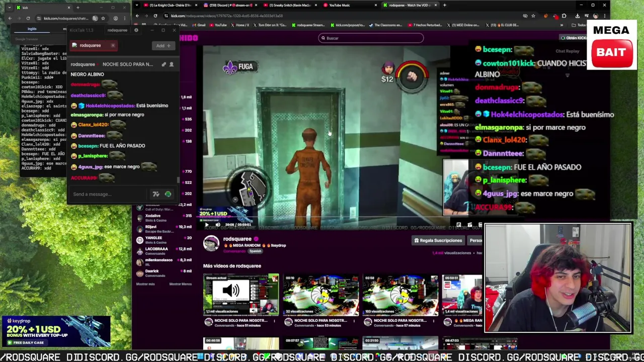Click 'Mostrar Menos' in sidebar
644x362 pixels.
[181, 284]
